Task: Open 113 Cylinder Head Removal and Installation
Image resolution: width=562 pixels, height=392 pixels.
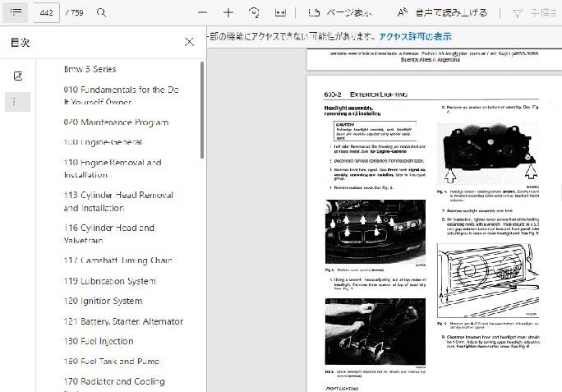Action: [x=118, y=201]
